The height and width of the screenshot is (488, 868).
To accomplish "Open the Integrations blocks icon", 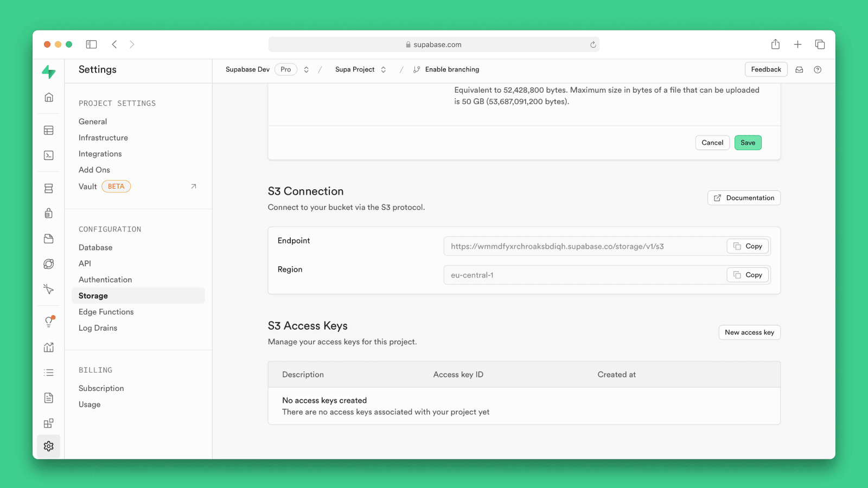I will click(49, 423).
